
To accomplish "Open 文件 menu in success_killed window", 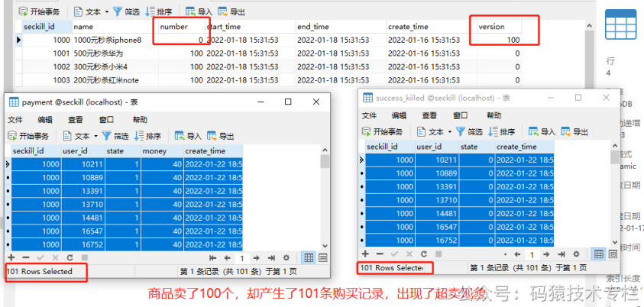I will [x=369, y=115].
